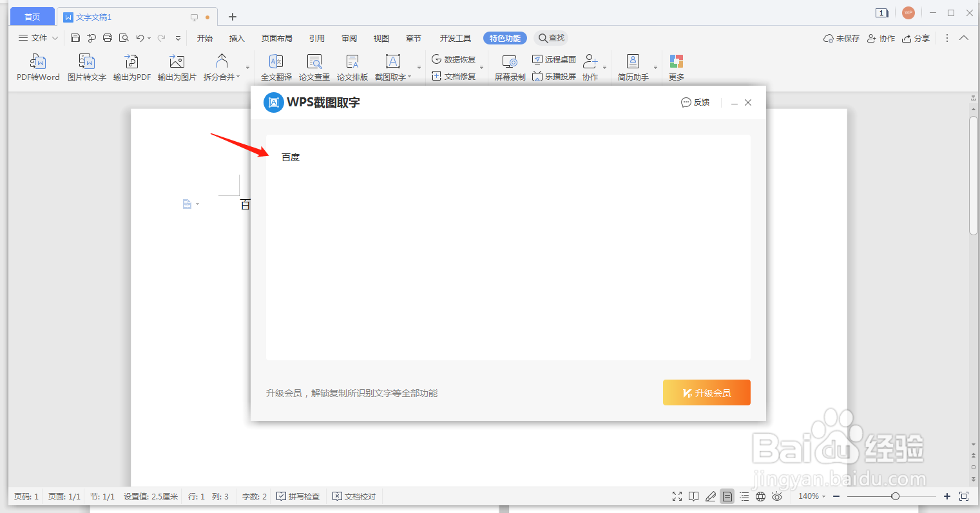Viewport: 980px width, 513px height.
Task: Launch the 全文翻译 translation tool
Action: coord(276,66)
